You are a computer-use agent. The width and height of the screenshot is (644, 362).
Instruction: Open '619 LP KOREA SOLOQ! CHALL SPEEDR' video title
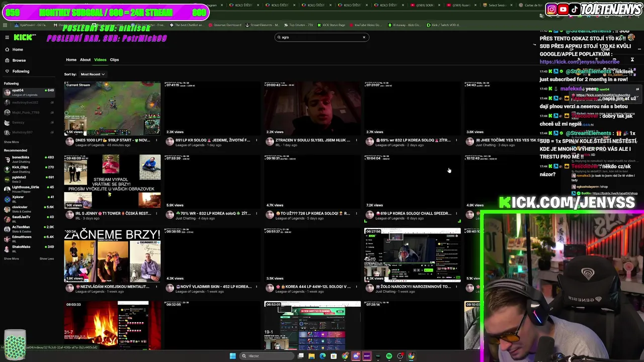click(413, 214)
